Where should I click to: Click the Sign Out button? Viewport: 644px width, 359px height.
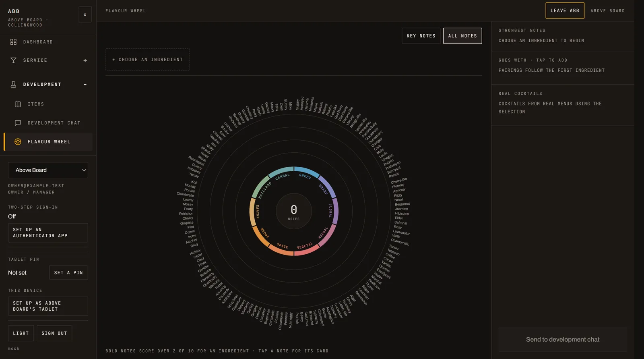[x=54, y=333]
